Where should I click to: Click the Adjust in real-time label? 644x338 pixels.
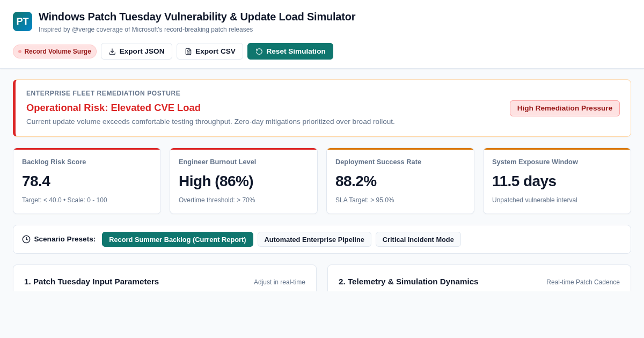280,282
